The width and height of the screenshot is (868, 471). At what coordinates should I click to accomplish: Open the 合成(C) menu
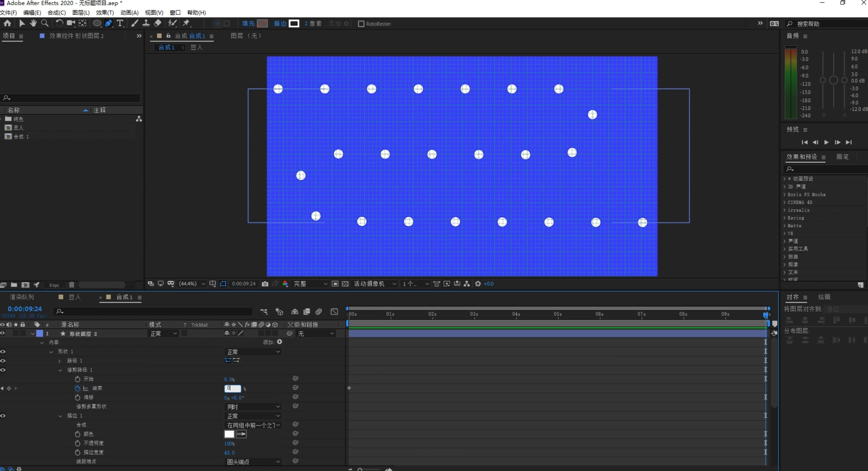coord(57,13)
